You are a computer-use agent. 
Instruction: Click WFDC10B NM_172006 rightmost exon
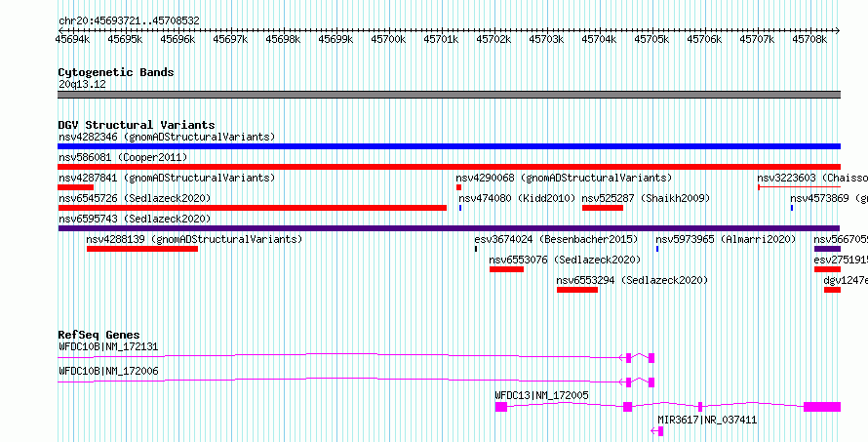(x=651, y=382)
